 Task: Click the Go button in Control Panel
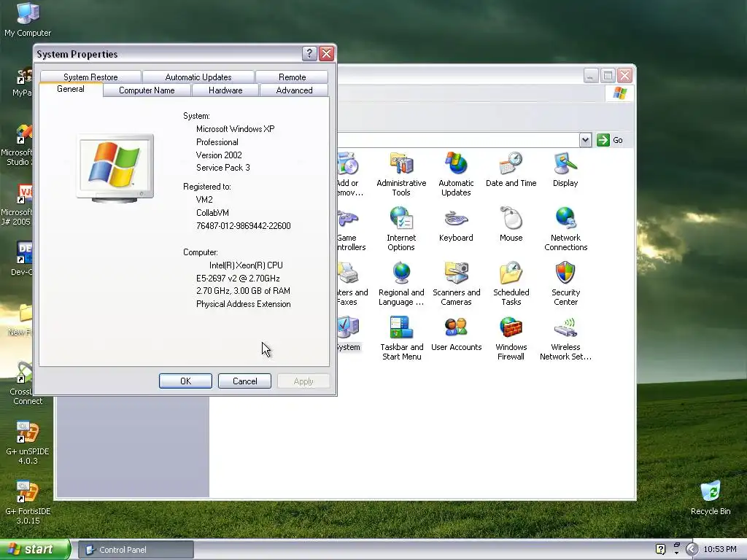[x=611, y=140]
